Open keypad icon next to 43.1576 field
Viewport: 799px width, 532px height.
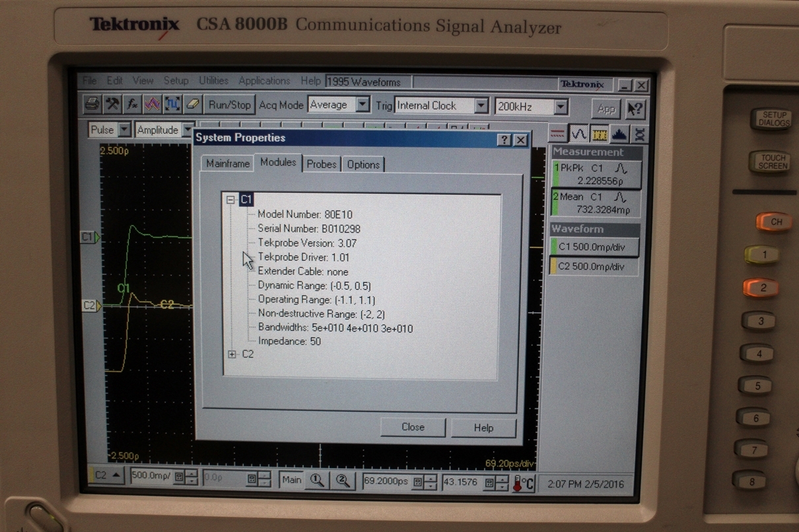pyautogui.click(x=489, y=483)
